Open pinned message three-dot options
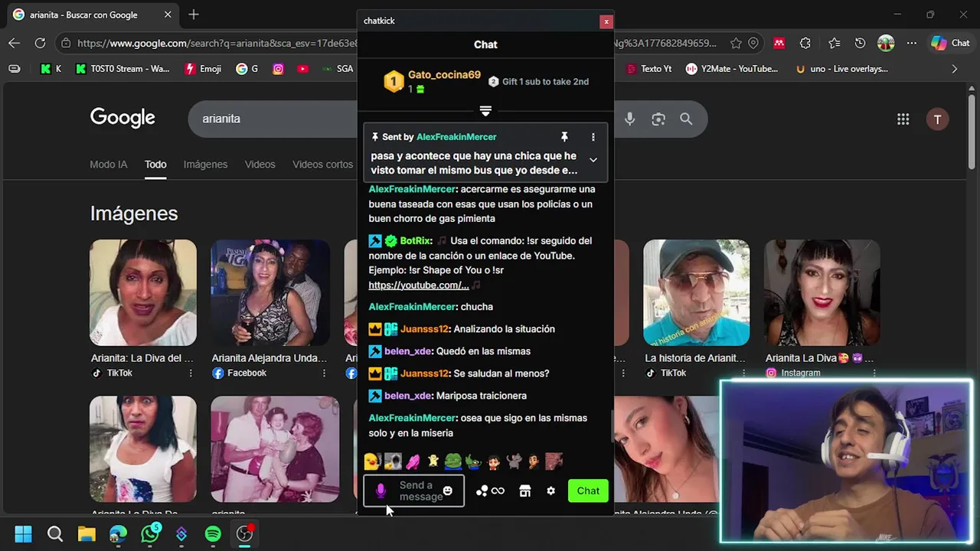 (593, 137)
